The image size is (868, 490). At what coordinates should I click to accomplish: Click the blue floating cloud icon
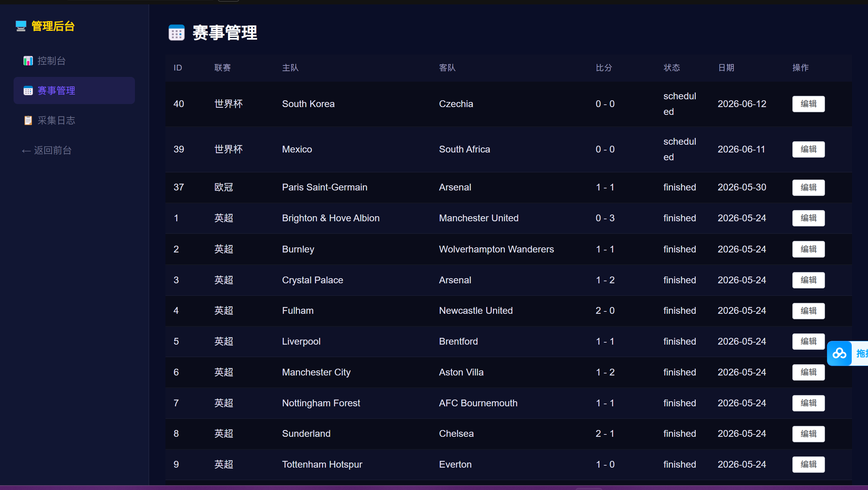click(840, 353)
